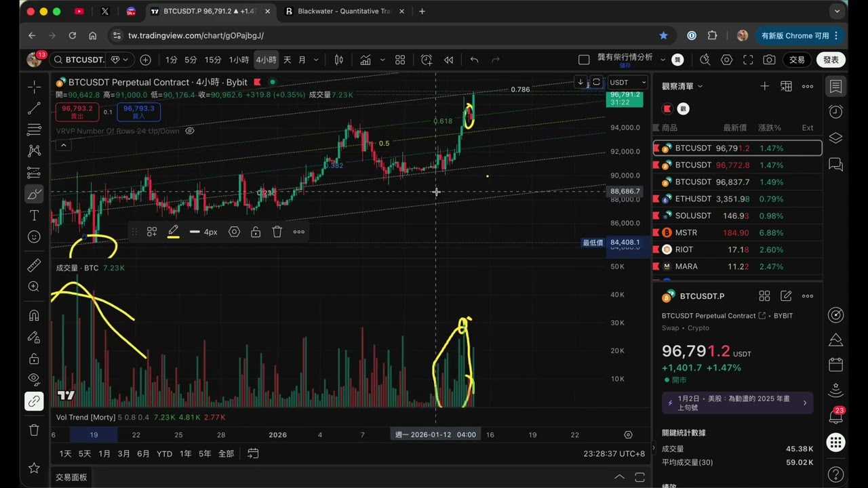Open the emoji icons tool
The width and height of the screenshot is (868, 488).
(34, 237)
